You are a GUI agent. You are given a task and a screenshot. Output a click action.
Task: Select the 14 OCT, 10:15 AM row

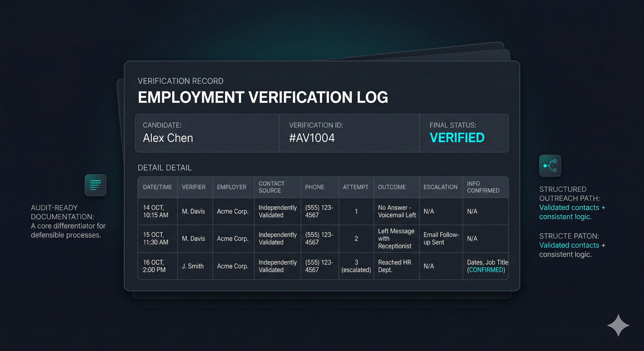tap(155, 211)
